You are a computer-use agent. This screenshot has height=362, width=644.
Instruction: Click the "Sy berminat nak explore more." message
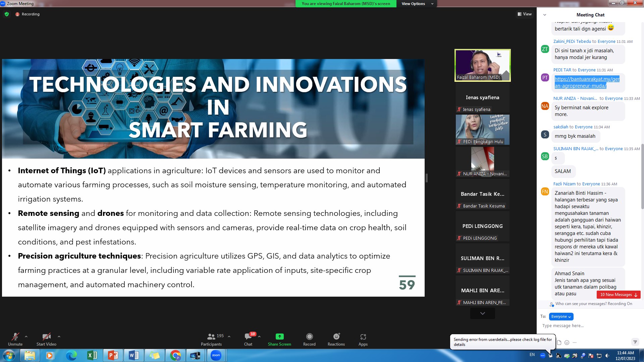point(588,111)
